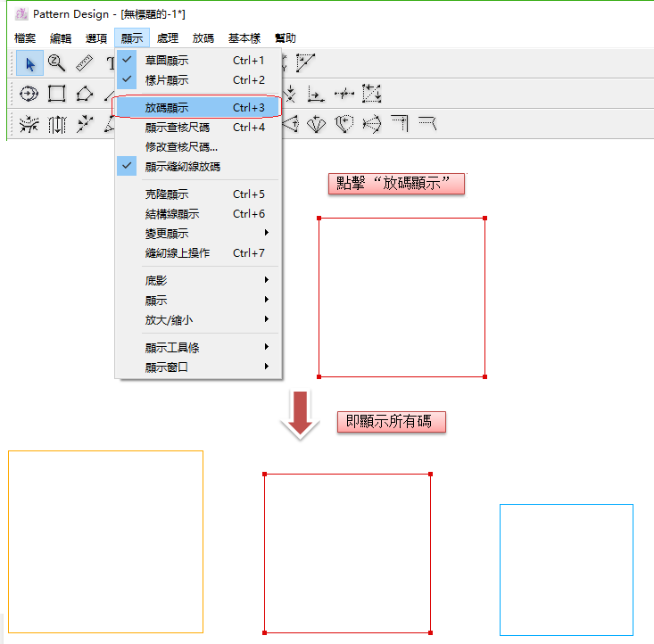Select the ruler measure tool

pos(84,63)
